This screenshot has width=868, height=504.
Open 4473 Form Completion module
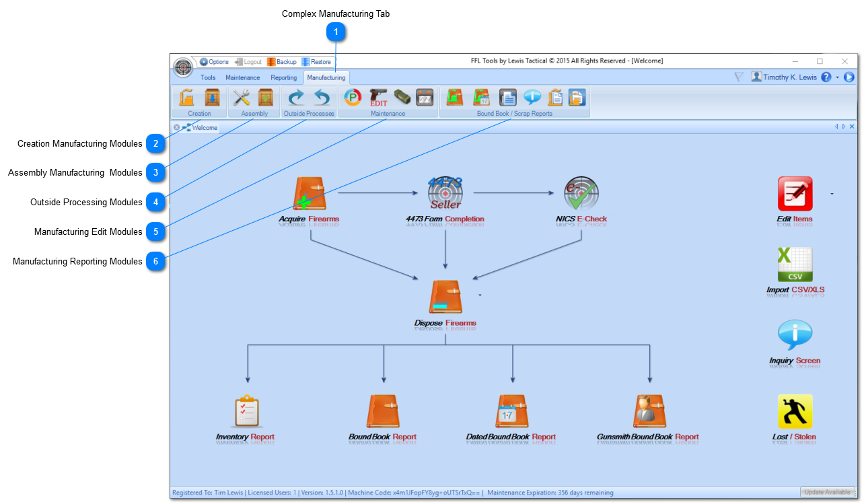click(x=445, y=200)
